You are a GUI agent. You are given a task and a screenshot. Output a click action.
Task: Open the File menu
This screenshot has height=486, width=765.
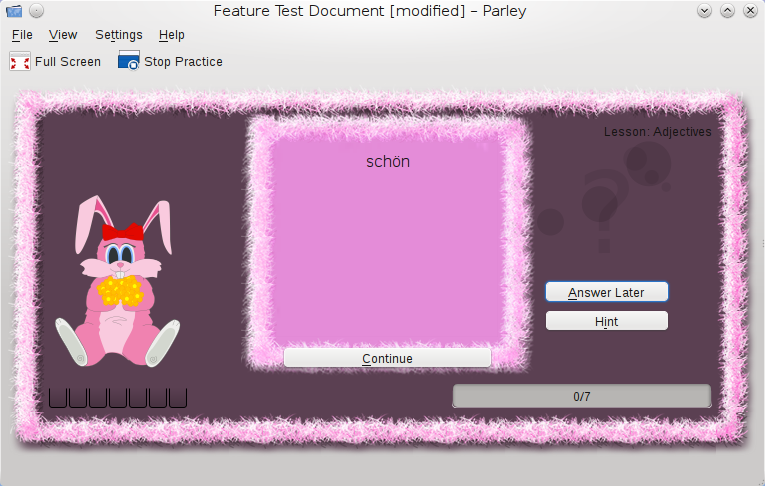coord(22,35)
